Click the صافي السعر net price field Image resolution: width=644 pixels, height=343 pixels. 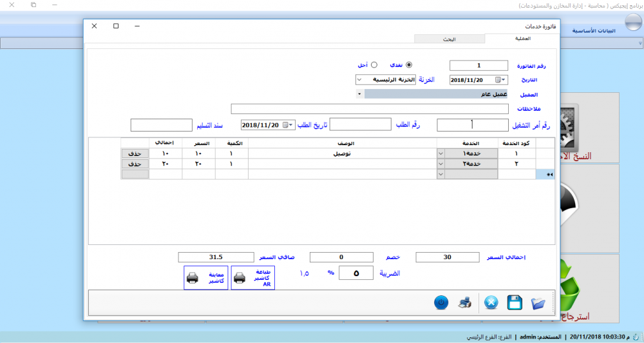coord(216,257)
